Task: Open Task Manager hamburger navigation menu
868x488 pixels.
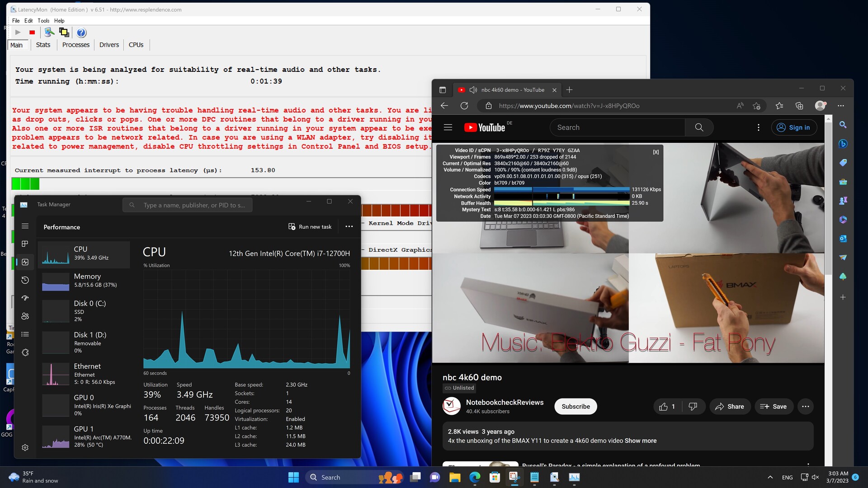Action: 25,226
